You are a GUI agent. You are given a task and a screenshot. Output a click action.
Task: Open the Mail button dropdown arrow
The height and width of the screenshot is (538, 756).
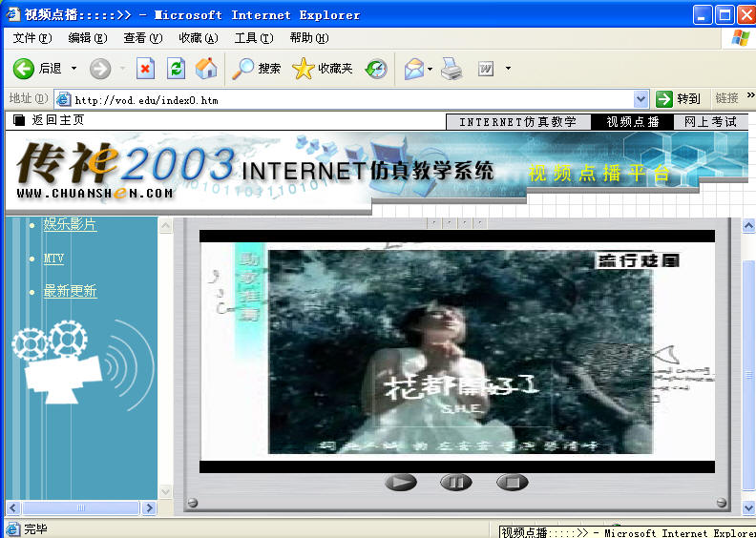point(430,69)
